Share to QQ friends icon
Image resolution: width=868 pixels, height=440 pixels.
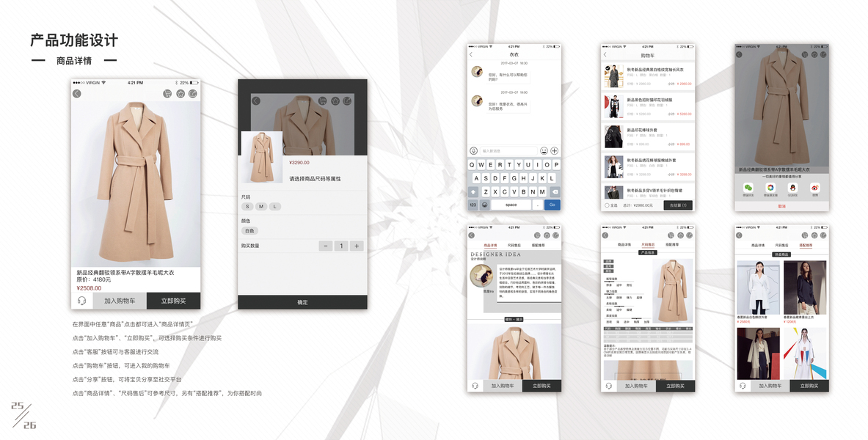click(x=792, y=188)
